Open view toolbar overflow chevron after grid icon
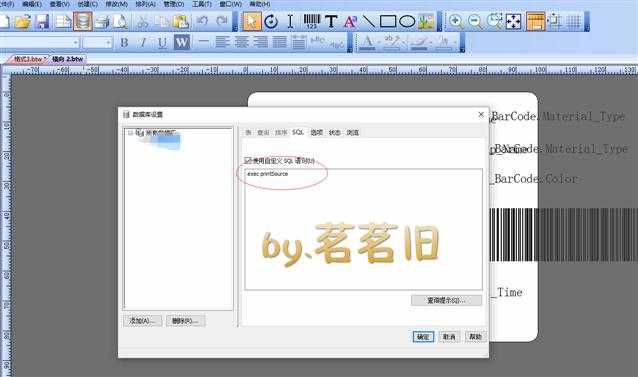The width and height of the screenshot is (638, 377). (x=587, y=22)
